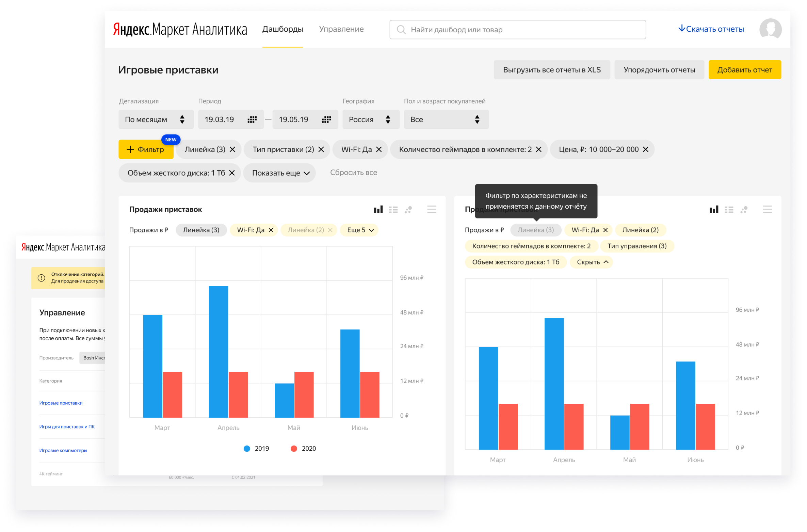Switch right report to scatter view
This screenshot has width=807, height=532.
pos(744,210)
